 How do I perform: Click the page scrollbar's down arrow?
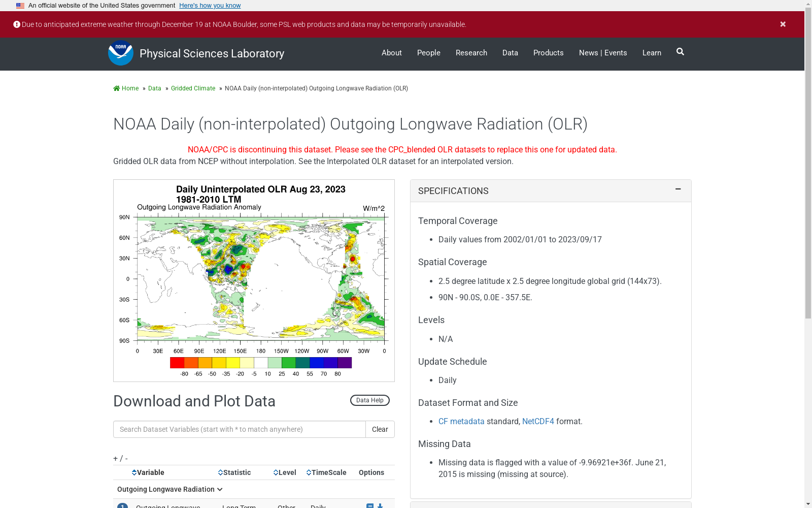(808, 504)
